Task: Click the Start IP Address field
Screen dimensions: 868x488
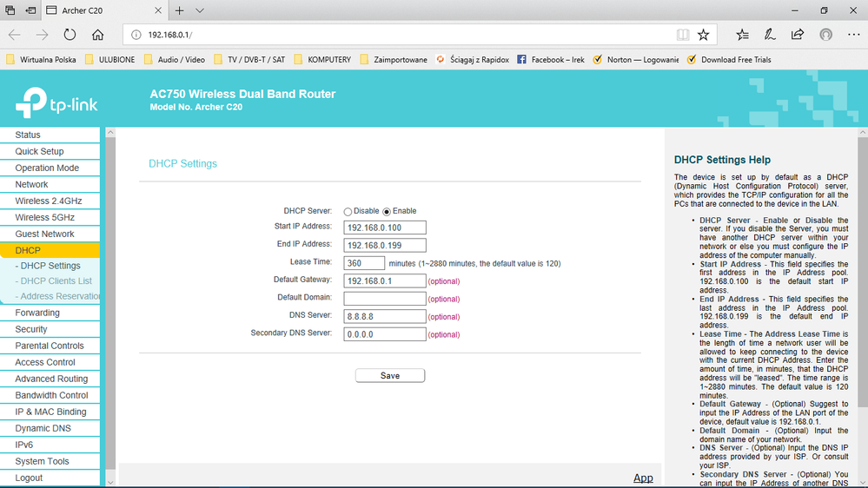Action: click(x=384, y=228)
